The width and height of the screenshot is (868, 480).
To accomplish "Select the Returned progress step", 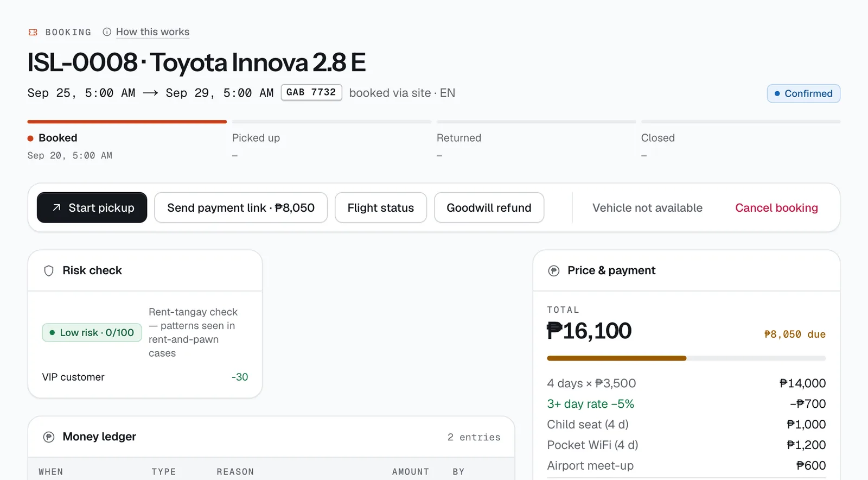I will pyautogui.click(x=536, y=140).
